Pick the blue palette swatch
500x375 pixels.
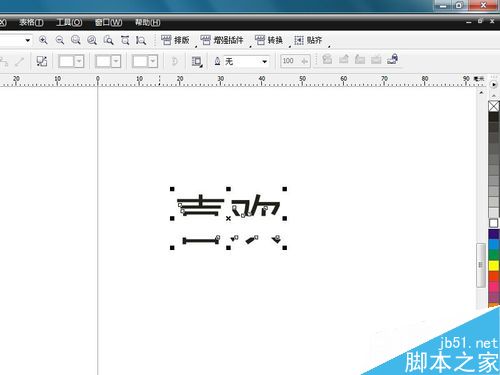pyautogui.click(x=494, y=245)
